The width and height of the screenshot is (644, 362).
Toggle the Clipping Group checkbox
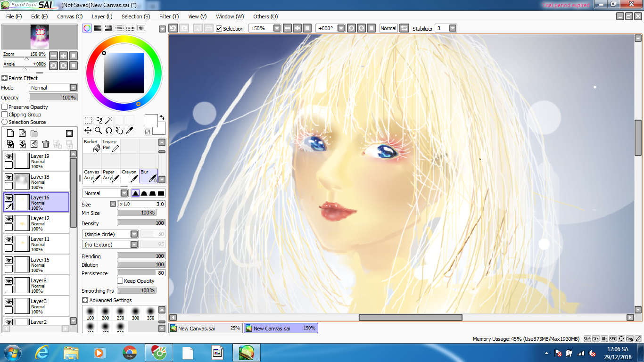tap(5, 115)
